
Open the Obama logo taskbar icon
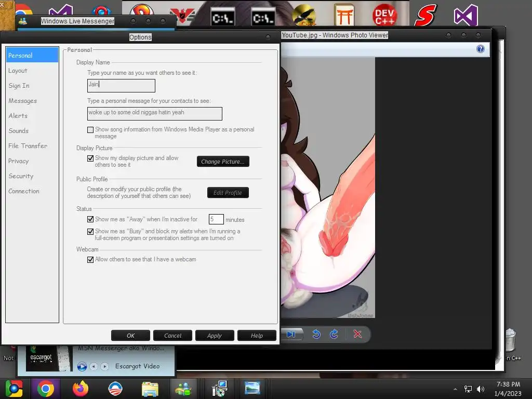pyautogui.click(x=115, y=389)
